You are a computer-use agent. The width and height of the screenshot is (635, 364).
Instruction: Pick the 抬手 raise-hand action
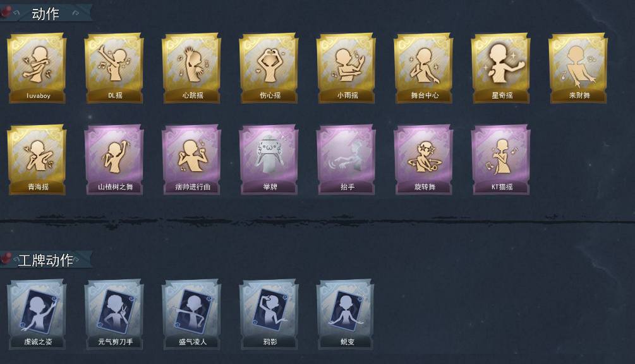(346, 159)
